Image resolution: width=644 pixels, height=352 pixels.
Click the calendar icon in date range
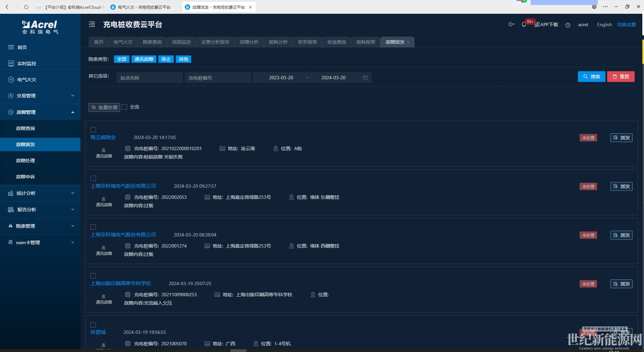click(365, 78)
